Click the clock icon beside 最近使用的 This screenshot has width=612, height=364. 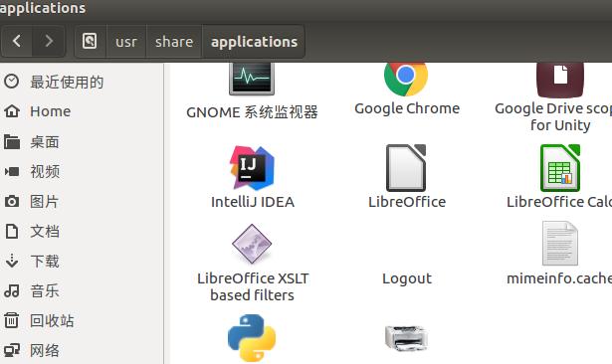point(12,82)
